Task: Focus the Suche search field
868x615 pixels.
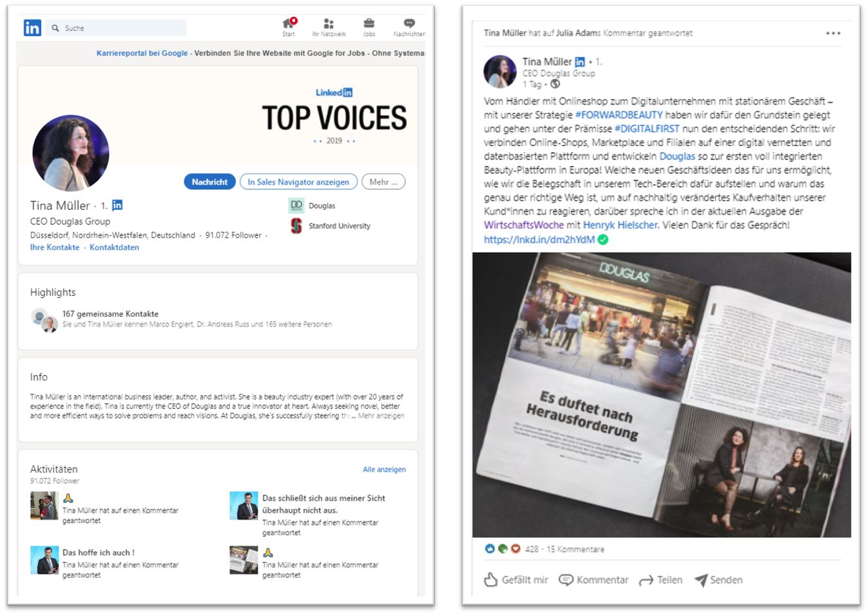Action: pos(117,28)
